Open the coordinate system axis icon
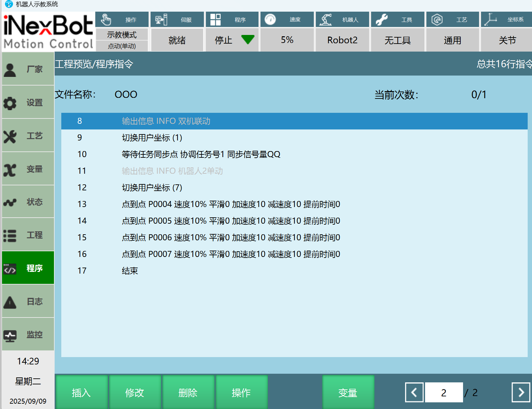The width and height of the screenshot is (532, 409). [490, 20]
